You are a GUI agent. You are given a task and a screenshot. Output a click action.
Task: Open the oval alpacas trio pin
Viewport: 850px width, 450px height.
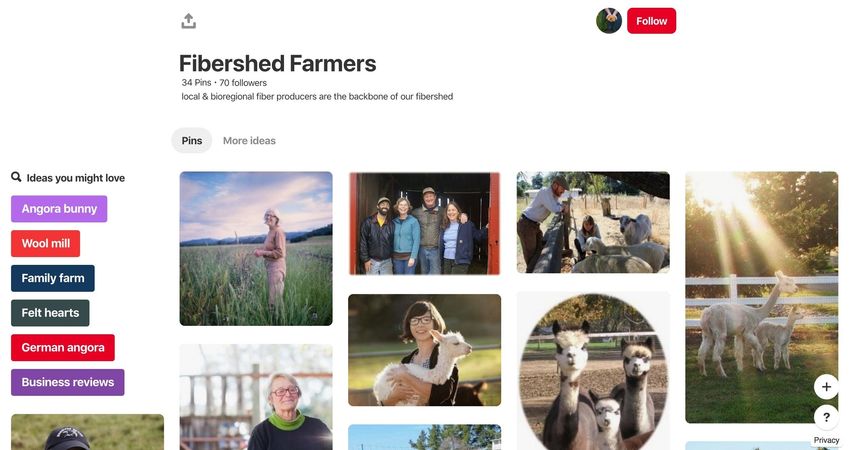[593, 371]
